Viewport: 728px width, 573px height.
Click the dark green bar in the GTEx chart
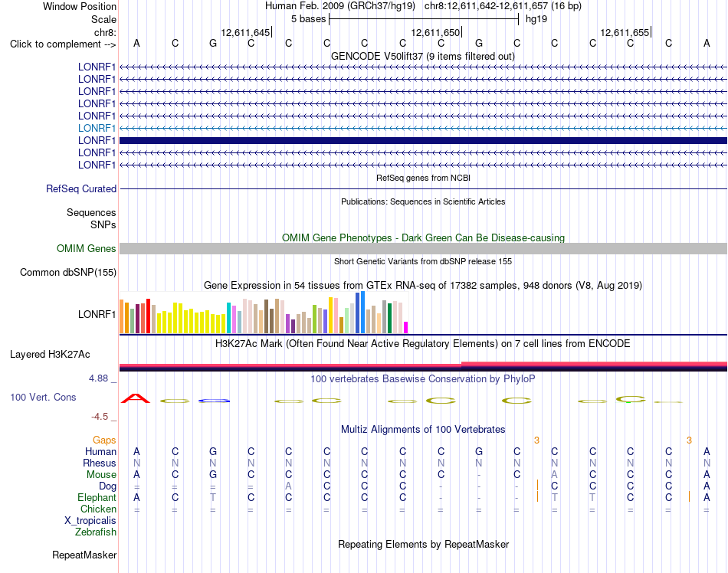click(390, 318)
